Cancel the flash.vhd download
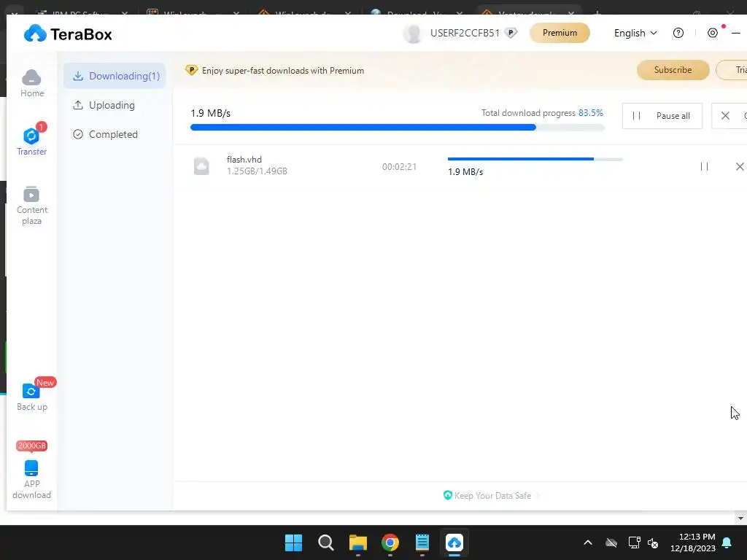The image size is (747, 560). 740,166
